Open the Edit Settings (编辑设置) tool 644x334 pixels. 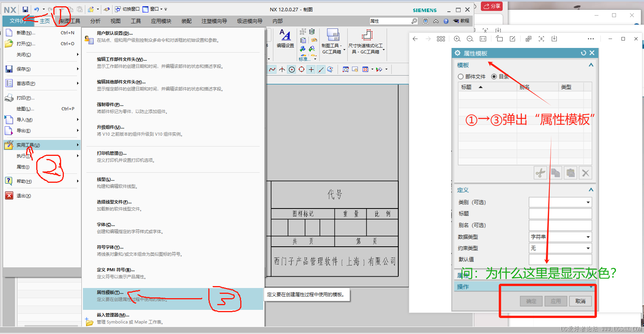(285, 39)
